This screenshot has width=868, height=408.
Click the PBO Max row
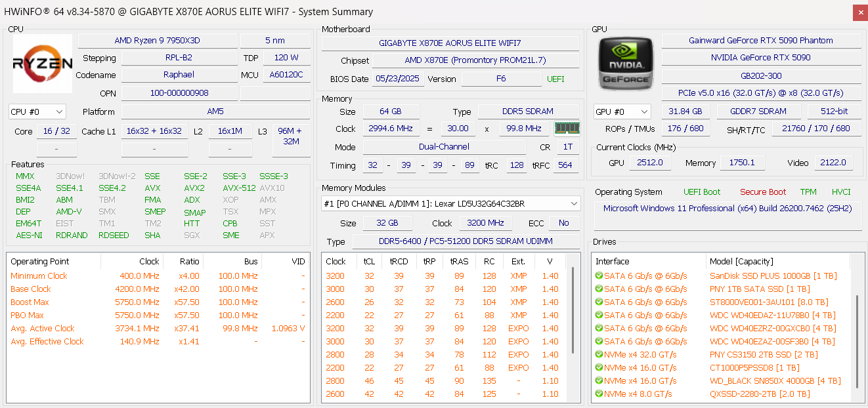pyautogui.click(x=158, y=315)
